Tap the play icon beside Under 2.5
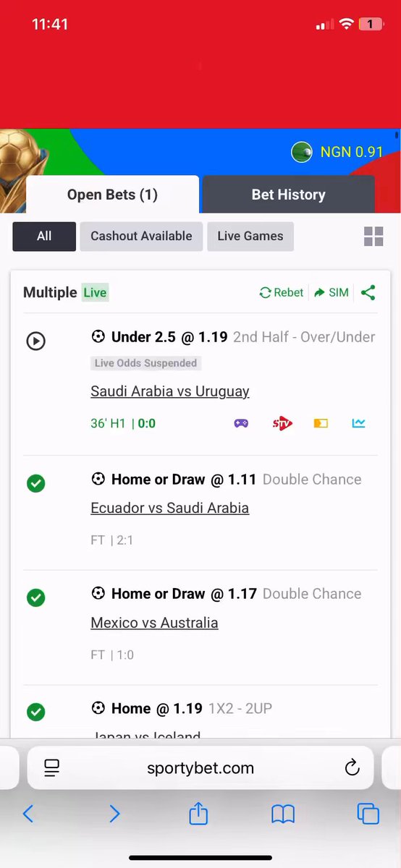The height and width of the screenshot is (868, 401). point(35,341)
